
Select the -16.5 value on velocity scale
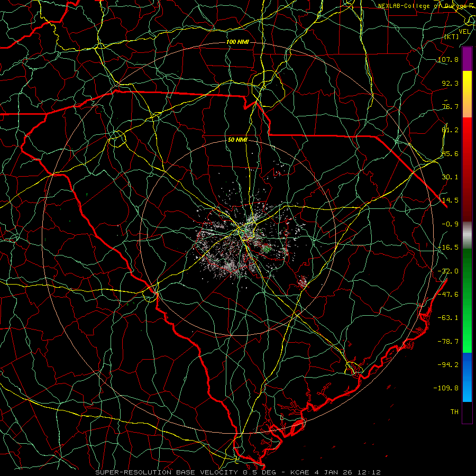(x=448, y=247)
